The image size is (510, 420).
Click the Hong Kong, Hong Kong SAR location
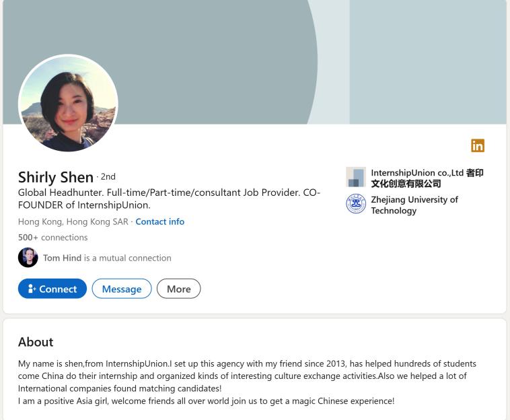click(73, 221)
